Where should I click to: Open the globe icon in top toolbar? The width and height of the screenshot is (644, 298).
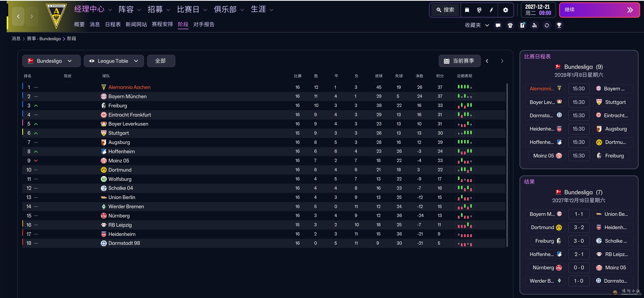tap(479, 10)
